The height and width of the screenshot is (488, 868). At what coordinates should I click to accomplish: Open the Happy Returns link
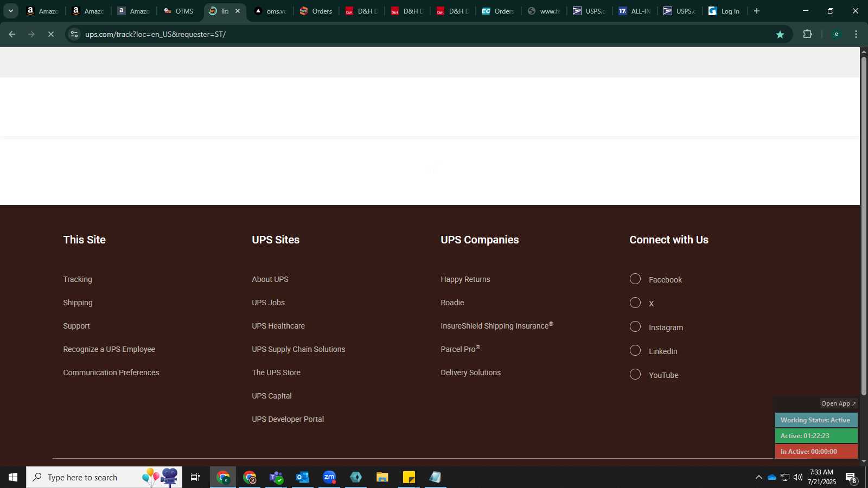pos(465,279)
